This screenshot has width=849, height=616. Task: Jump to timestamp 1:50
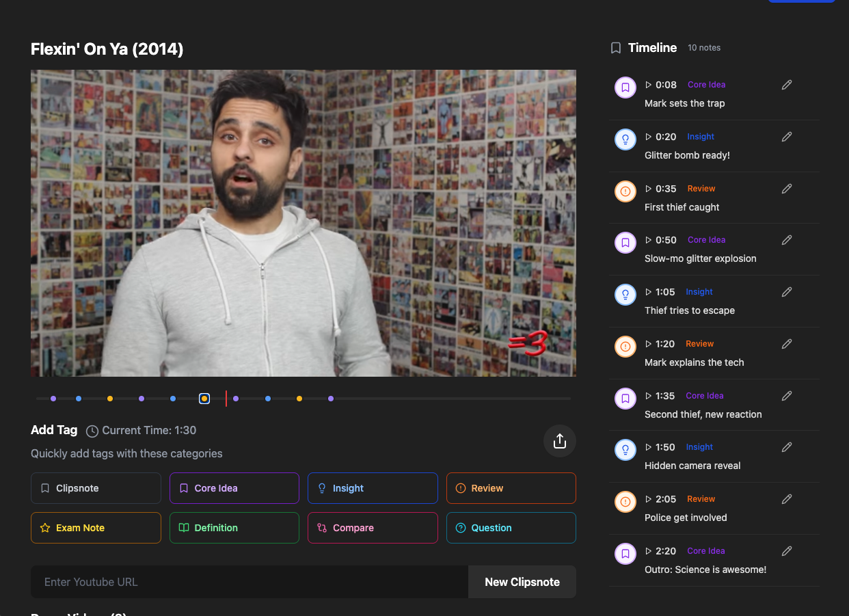pos(660,447)
